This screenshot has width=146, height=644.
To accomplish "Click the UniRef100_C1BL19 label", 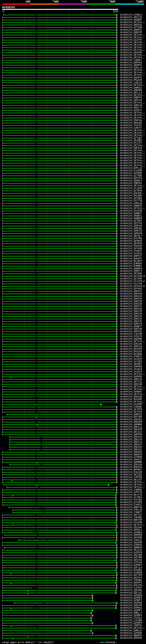I will (131, 82).
